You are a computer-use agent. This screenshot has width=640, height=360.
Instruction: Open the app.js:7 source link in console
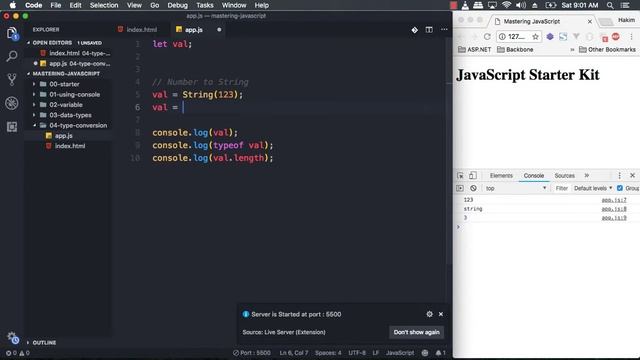coord(614,200)
